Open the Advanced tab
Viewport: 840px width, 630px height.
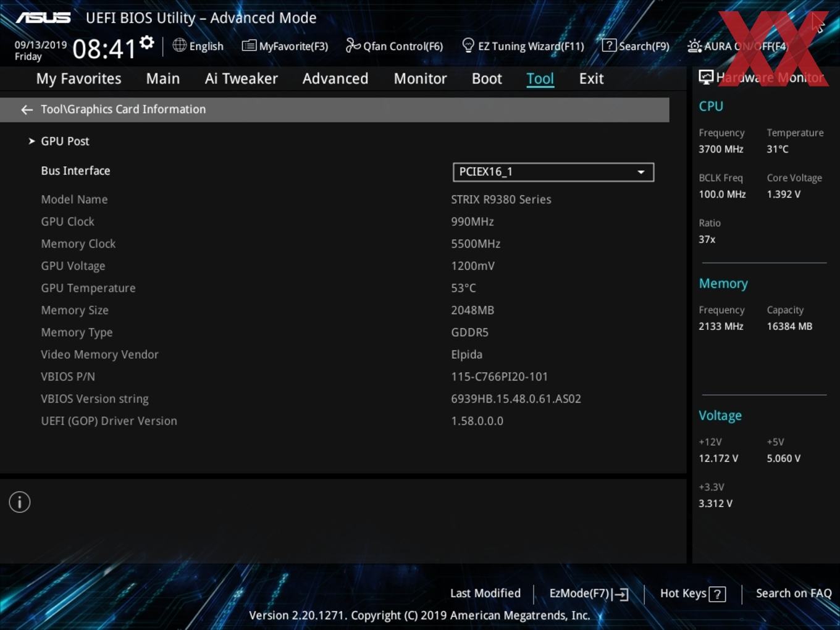[x=335, y=78]
